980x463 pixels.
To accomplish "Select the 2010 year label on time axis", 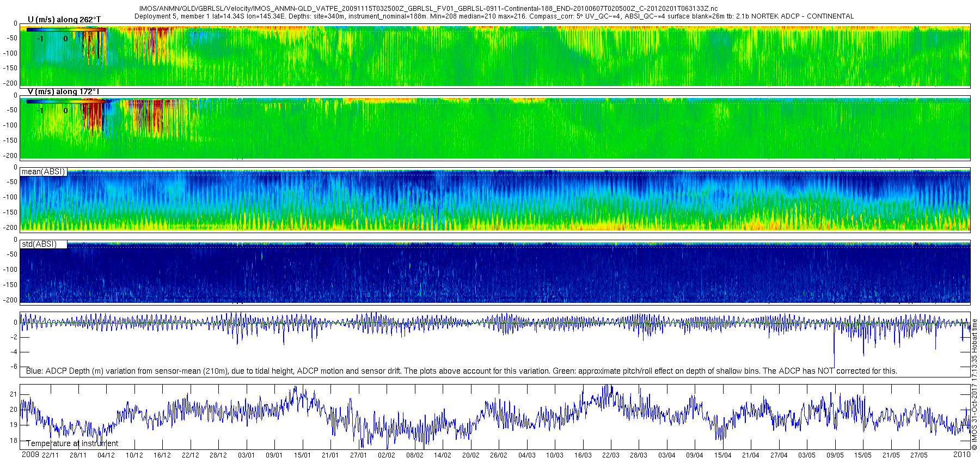I will (961, 454).
